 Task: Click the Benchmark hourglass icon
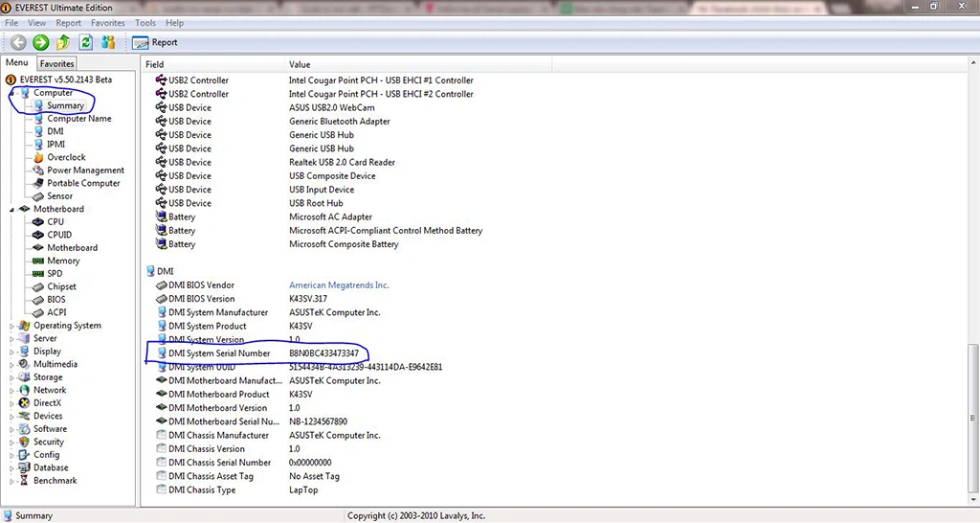[x=24, y=481]
